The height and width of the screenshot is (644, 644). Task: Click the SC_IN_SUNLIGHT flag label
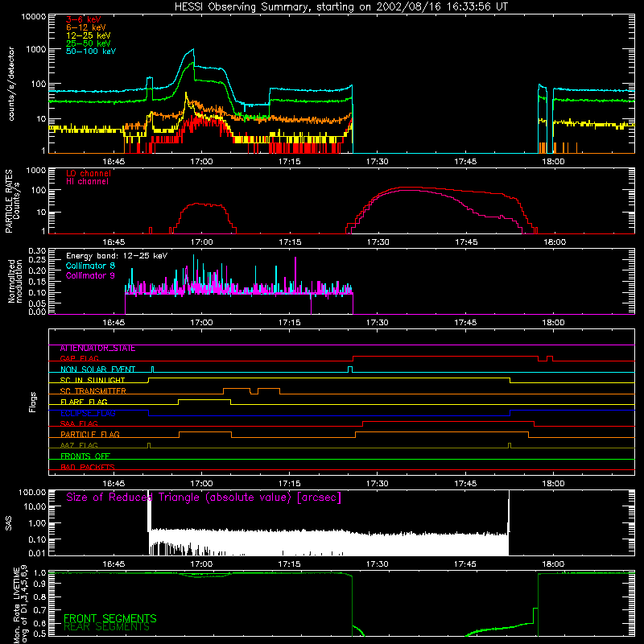pos(93,380)
